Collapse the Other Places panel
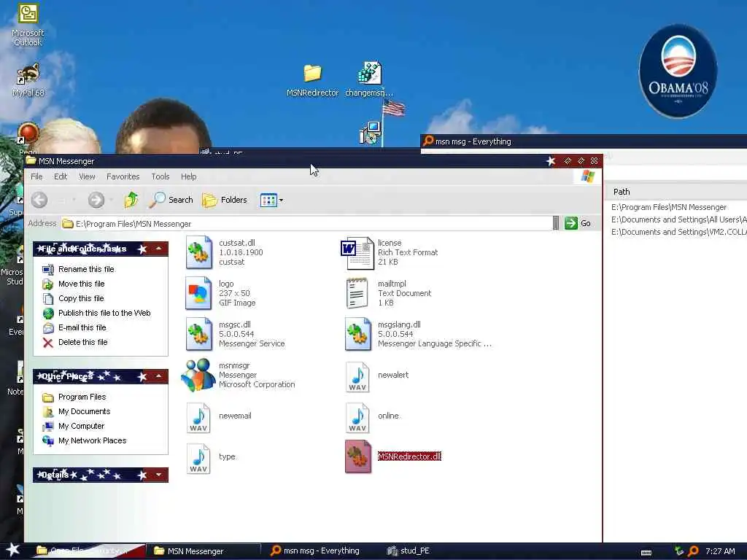Screen dimensions: 747x560 (158, 376)
